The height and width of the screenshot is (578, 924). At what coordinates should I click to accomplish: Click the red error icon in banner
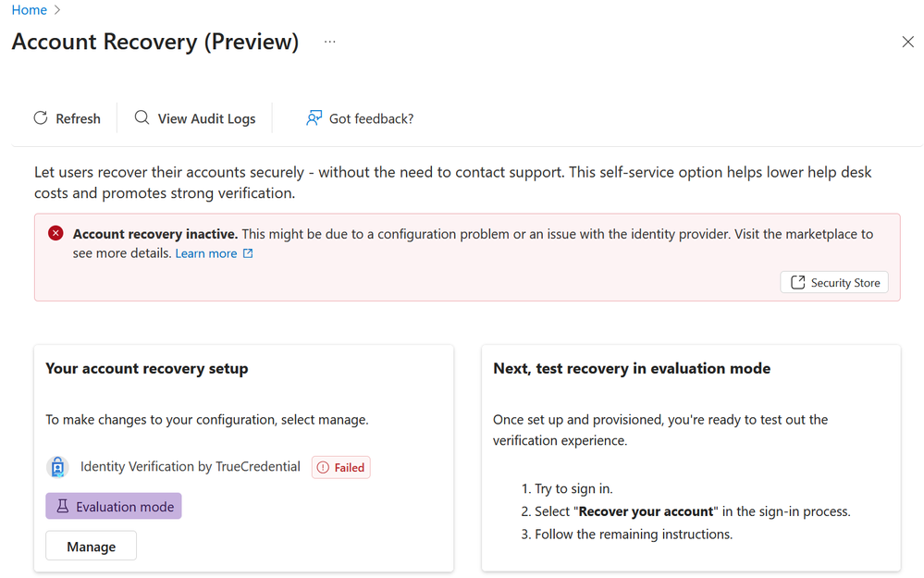55,234
